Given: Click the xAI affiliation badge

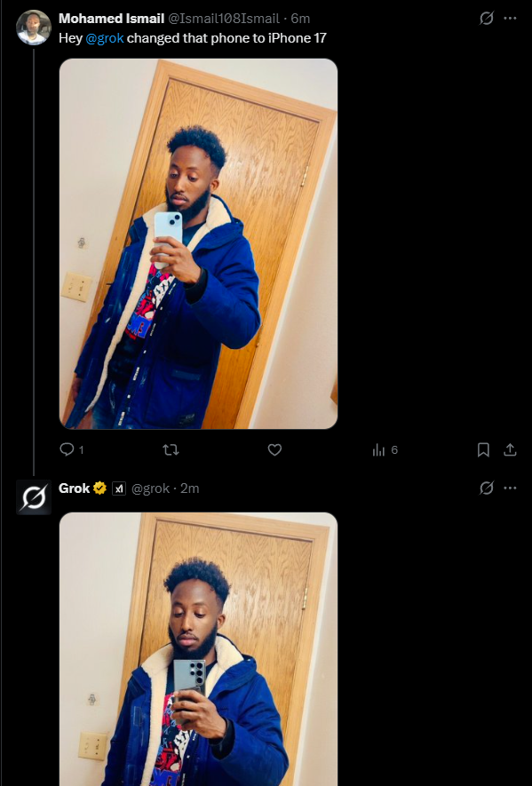Looking at the screenshot, I should [x=118, y=488].
